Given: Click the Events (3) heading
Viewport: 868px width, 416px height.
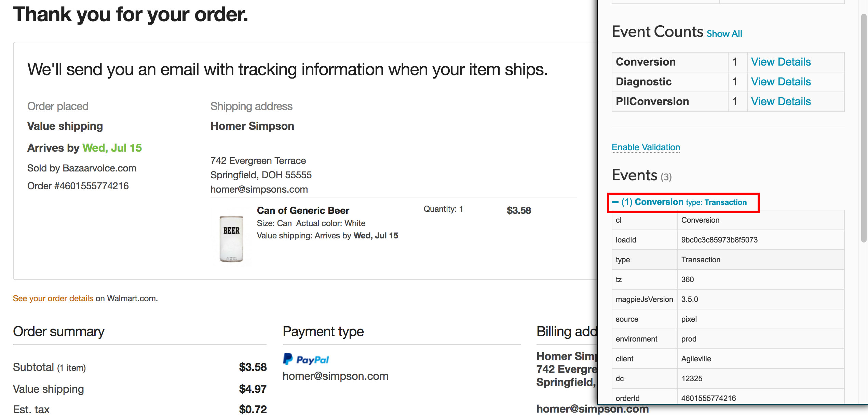Looking at the screenshot, I should pyautogui.click(x=641, y=175).
